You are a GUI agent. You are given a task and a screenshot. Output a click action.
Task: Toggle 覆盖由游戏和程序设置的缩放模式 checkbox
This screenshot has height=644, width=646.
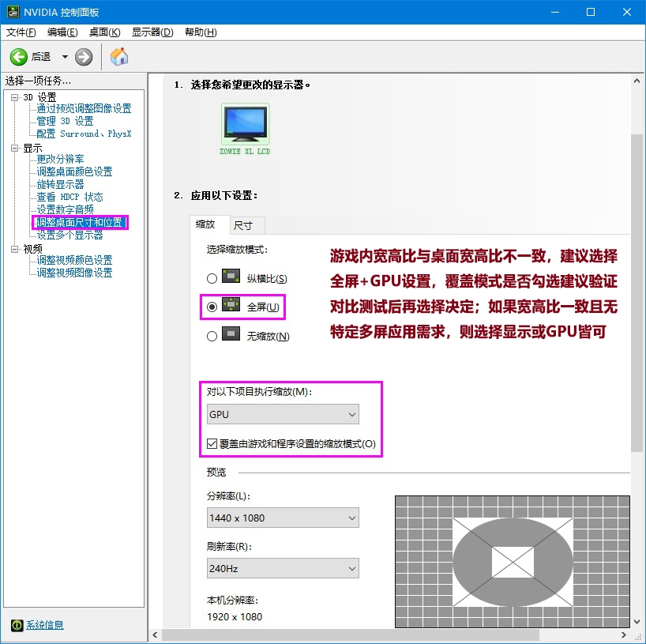click(x=212, y=443)
